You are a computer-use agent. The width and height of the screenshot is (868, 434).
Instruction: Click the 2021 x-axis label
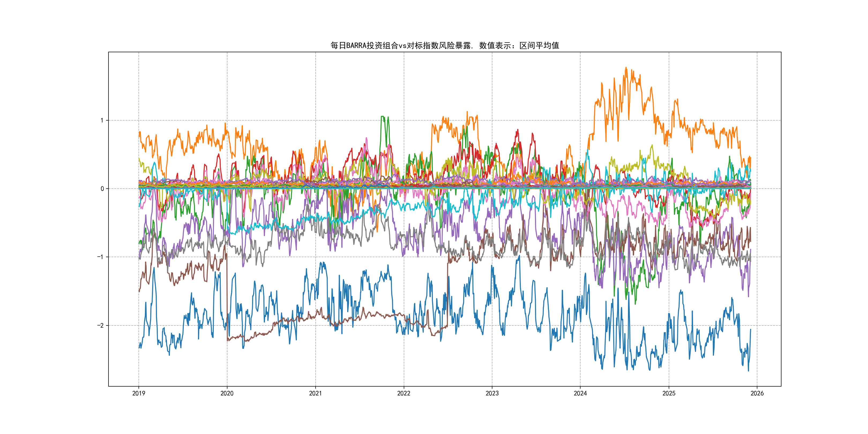click(315, 393)
